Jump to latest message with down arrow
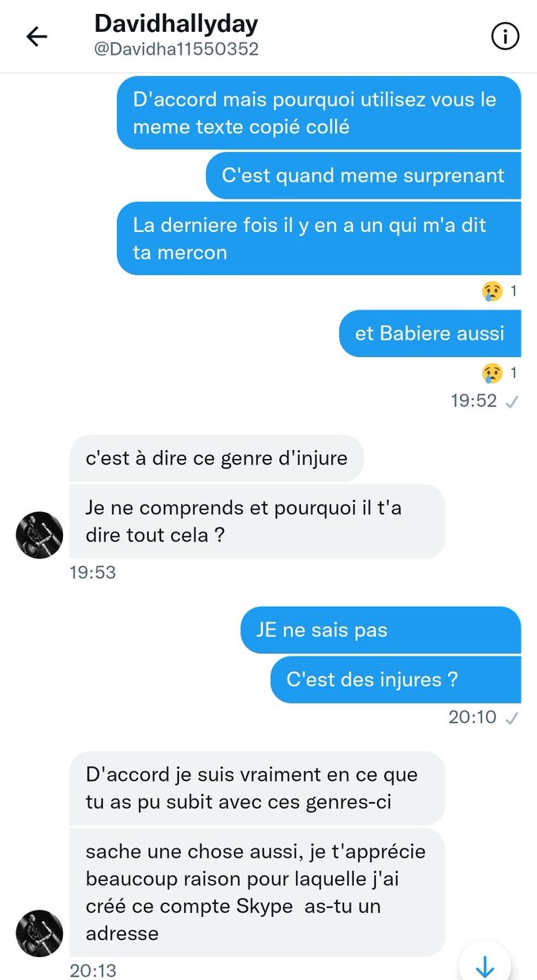 [485, 965]
